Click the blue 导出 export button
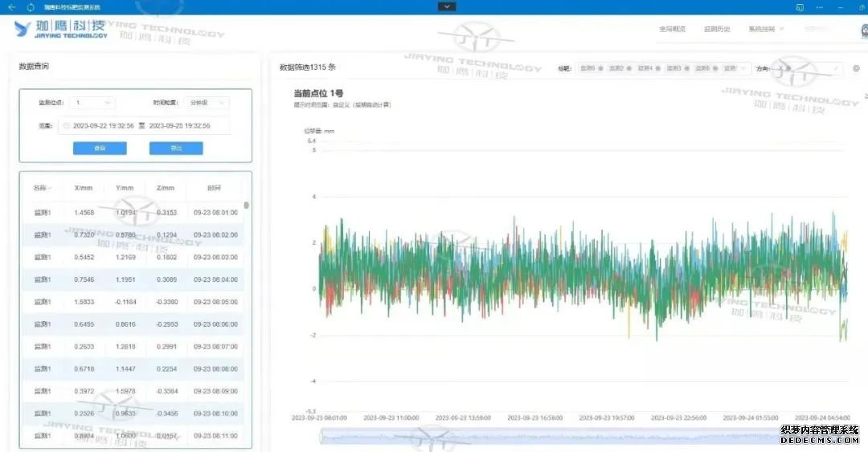This screenshot has width=868, height=452. tap(176, 149)
